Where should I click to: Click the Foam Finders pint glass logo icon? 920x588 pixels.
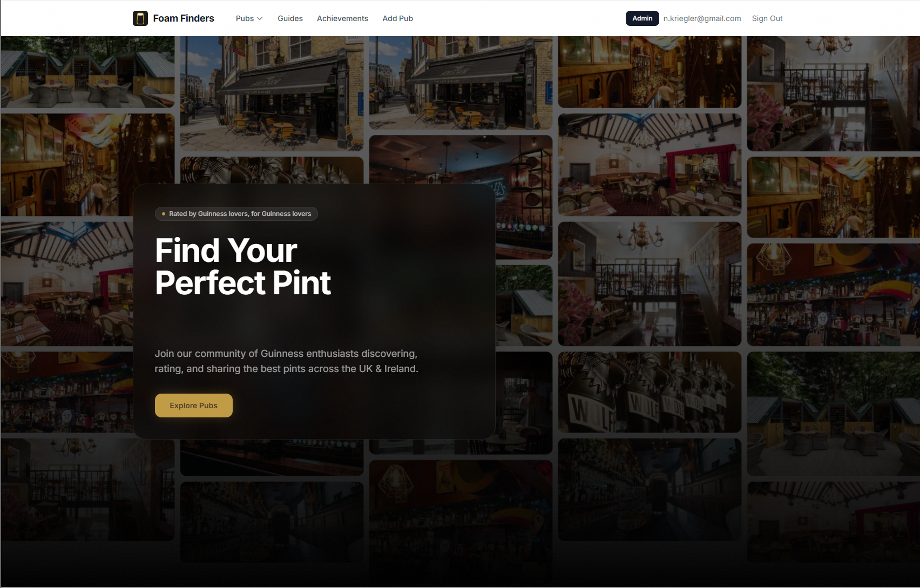click(x=140, y=18)
